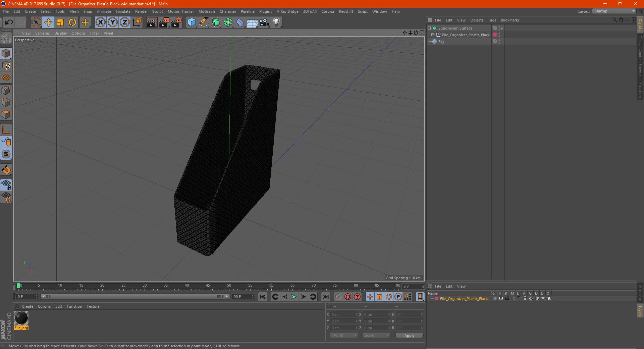The height and width of the screenshot is (349, 644).
Task: Select the Sky object
Action: (441, 42)
